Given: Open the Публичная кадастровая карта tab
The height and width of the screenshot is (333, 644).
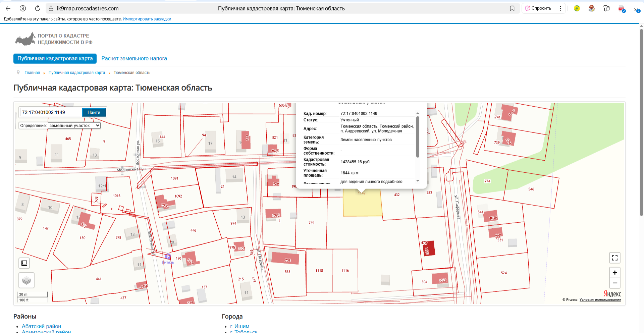Looking at the screenshot, I should (x=55, y=58).
